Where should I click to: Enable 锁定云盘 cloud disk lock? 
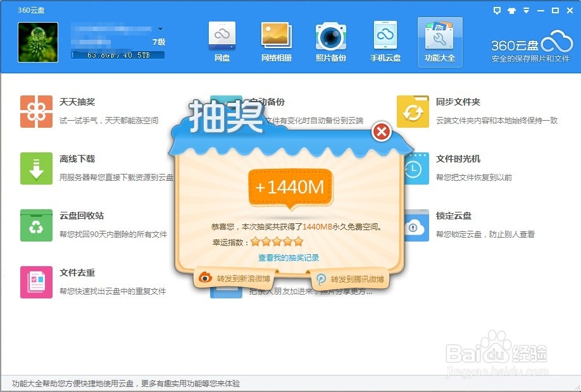(x=454, y=216)
